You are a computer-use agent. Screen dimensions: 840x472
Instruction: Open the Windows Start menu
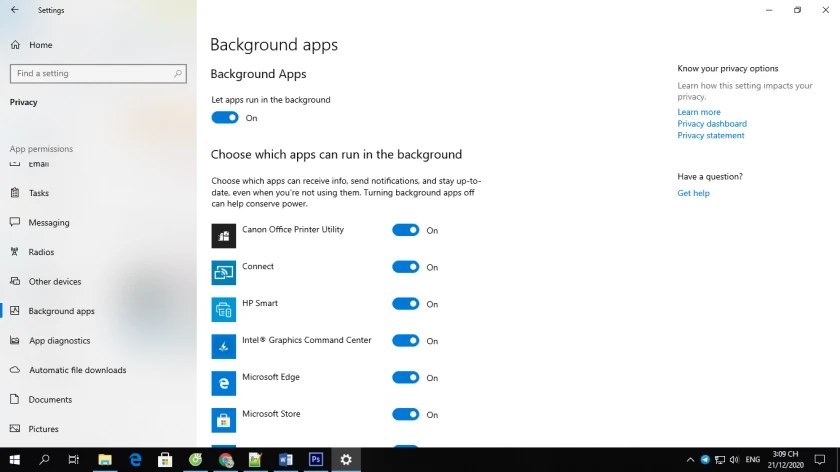(x=14, y=460)
